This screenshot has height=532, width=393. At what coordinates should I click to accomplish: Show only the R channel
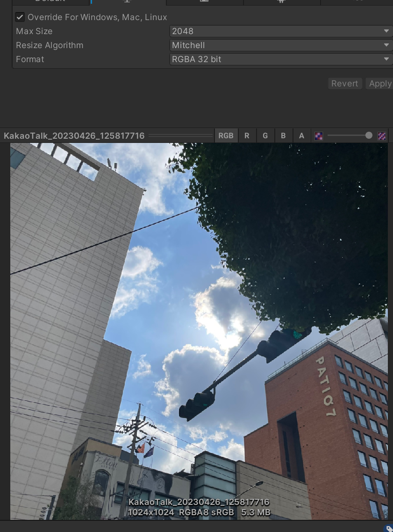247,136
